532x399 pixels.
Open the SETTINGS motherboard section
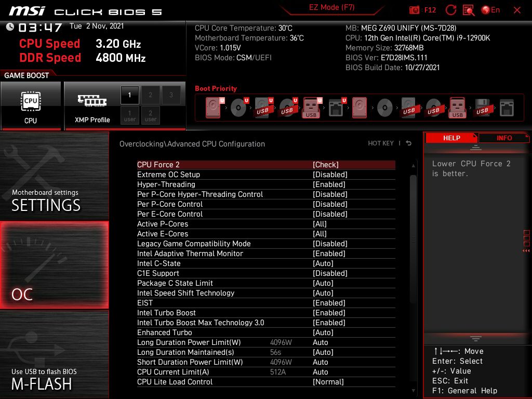(54, 176)
